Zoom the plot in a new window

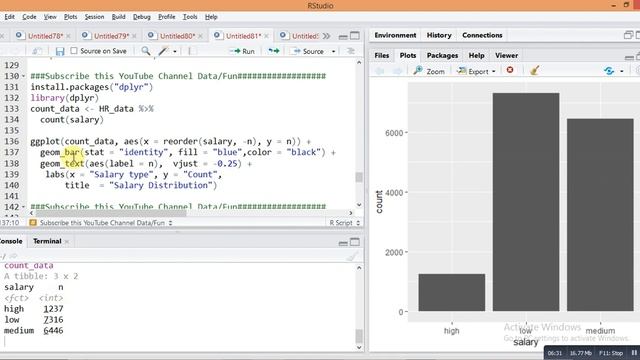click(429, 71)
